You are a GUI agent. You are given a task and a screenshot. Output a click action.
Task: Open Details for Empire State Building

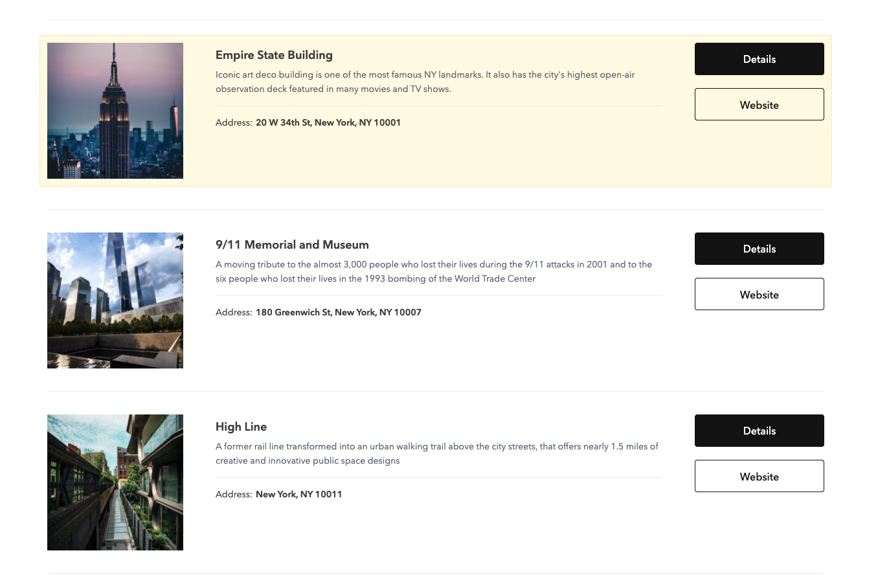click(759, 59)
